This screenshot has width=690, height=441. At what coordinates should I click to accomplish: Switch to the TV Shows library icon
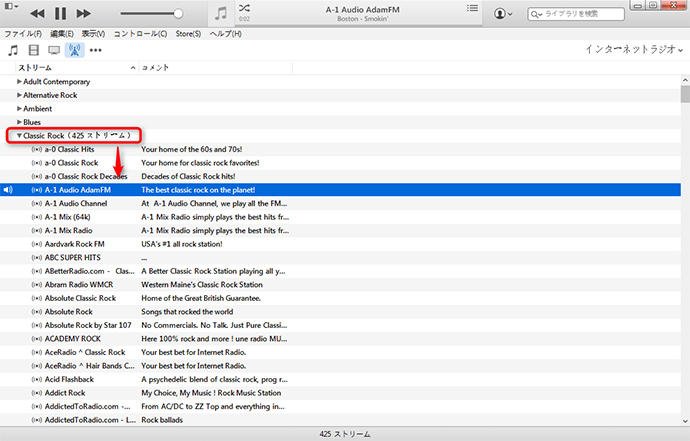(54, 50)
